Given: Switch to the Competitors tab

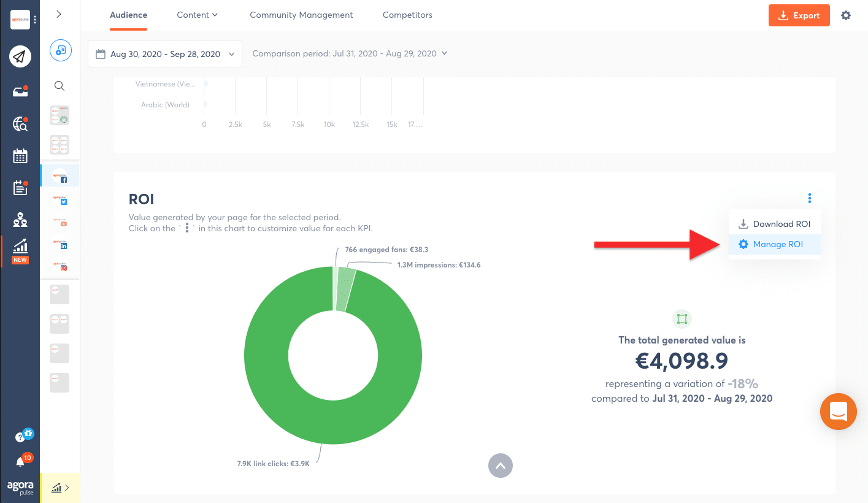Looking at the screenshot, I should coord(407,15).
